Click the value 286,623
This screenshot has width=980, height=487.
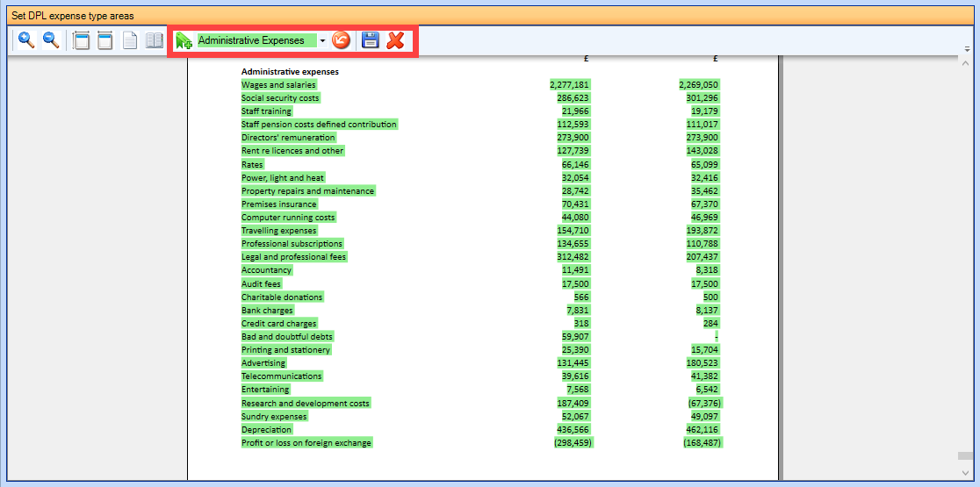(x=573, y=98)
